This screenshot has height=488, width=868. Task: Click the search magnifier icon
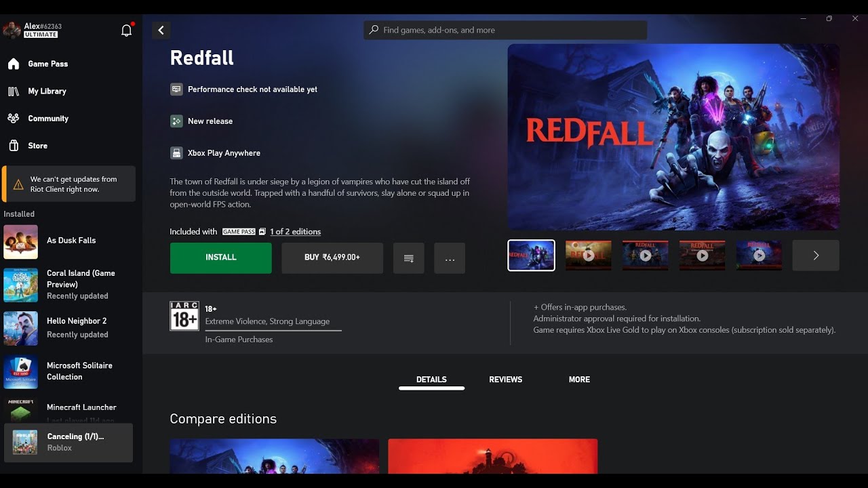point(374,30)
